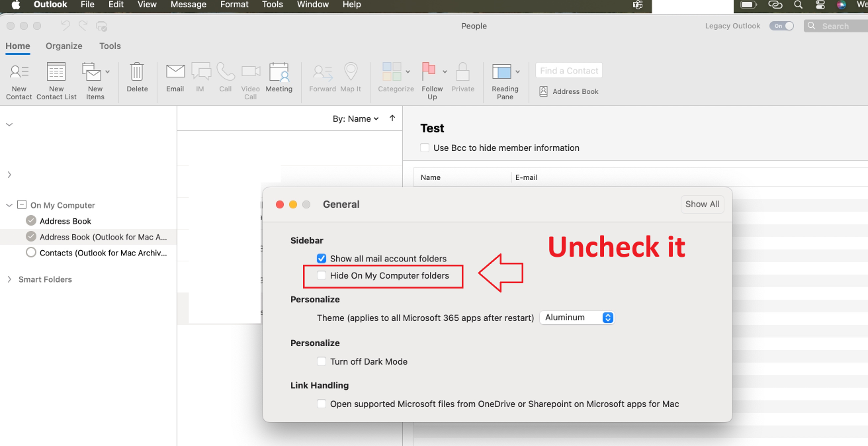Screen dimensions: 868x446
Task: Select Contacts (Outlook for Mac Archiv... circle
Action: coord(31,253)
